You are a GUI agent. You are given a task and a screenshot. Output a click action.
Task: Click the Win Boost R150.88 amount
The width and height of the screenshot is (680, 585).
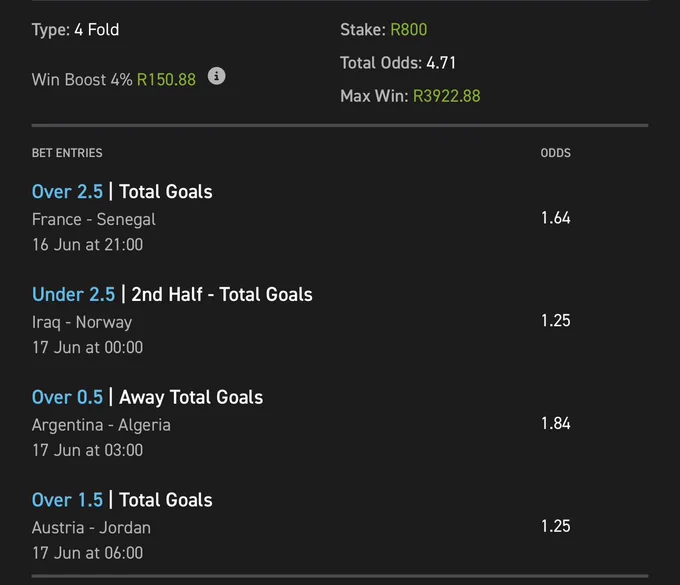point(166,80)
